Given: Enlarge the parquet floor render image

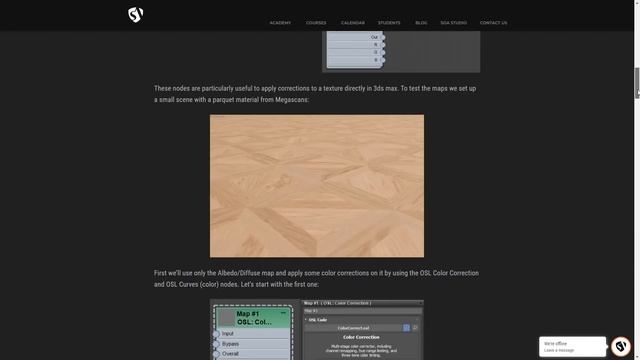Looking at the screenshot, I should point(317,186).
